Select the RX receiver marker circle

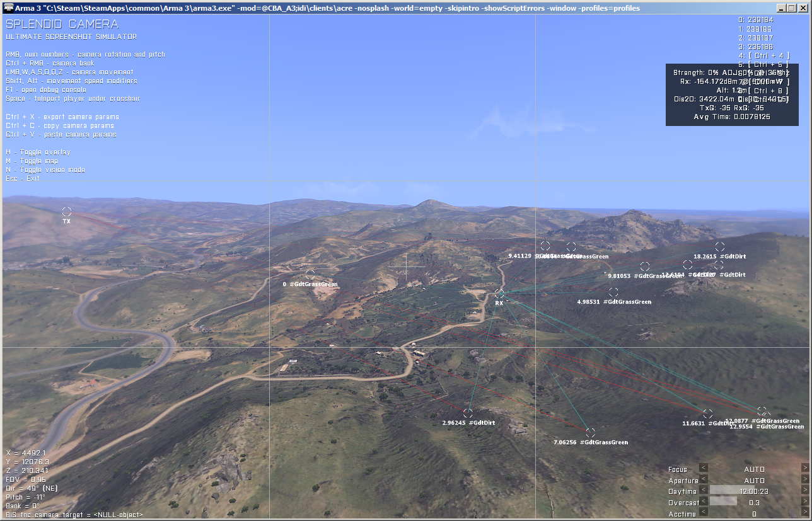coord(499,294)
